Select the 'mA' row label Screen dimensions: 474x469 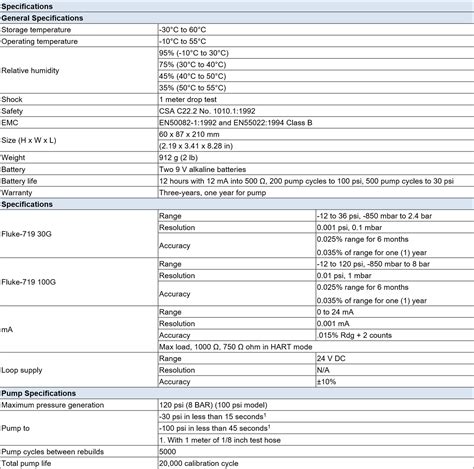tap(7, 330)
